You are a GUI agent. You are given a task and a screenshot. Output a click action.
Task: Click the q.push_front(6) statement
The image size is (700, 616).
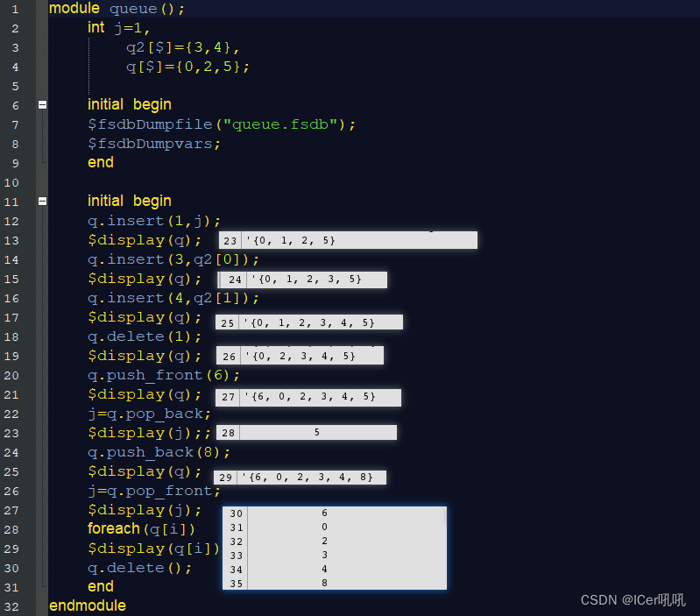(x=163, y=375)
